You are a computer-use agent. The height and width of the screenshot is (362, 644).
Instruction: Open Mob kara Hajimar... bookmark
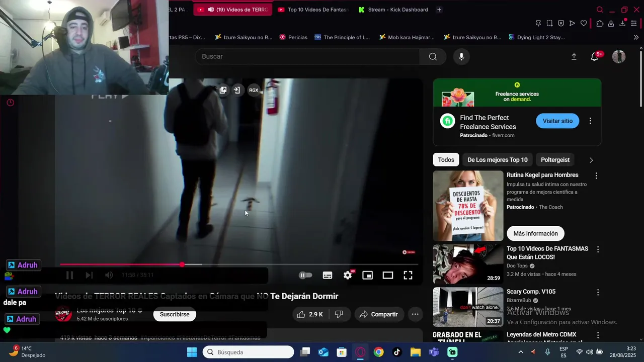[407, 37]
